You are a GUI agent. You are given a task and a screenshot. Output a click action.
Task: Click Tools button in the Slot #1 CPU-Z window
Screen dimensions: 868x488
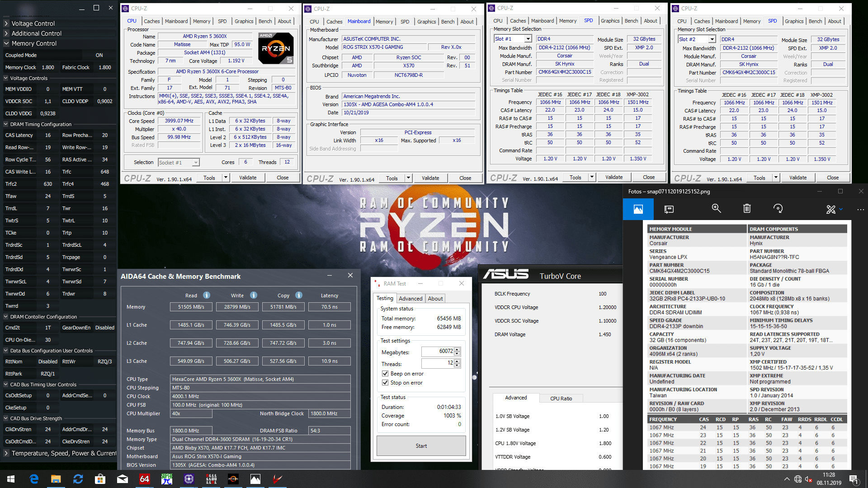tap(575, 177)
